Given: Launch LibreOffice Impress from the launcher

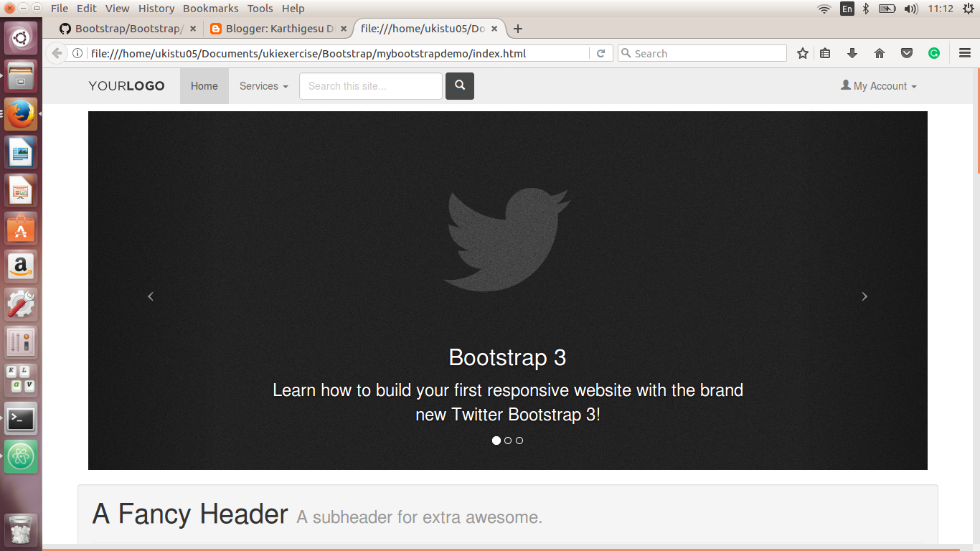Looking at the screenshot, I should click(21, 192).
